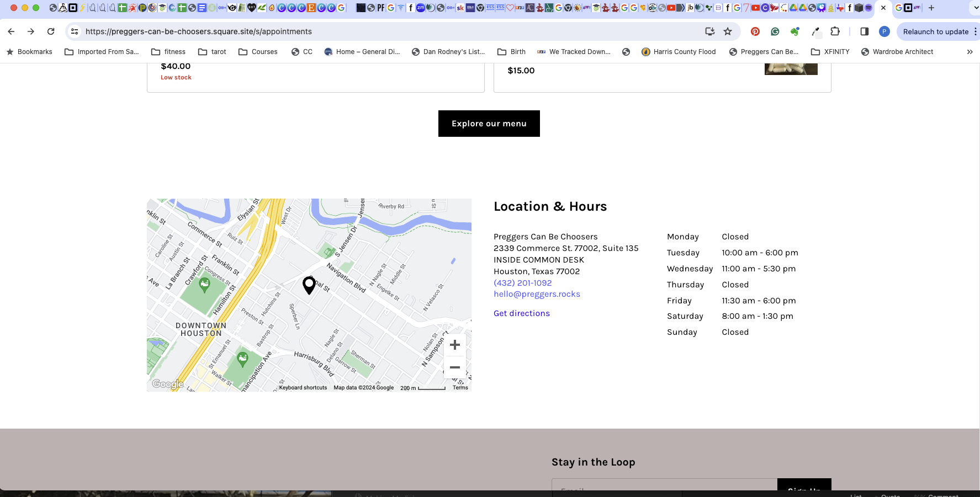
Task: Switch to the lightning bolt tab
Action: 82,8
